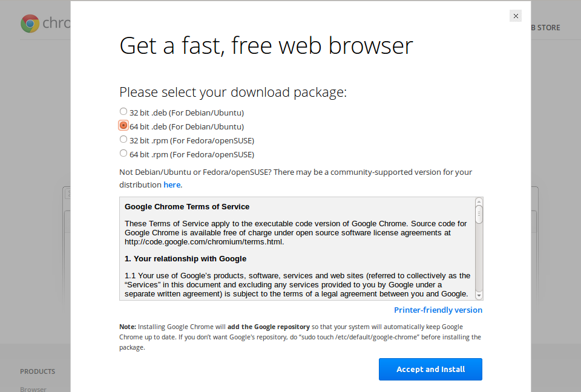
Task: Select the 32 bit .deb radio option
Action: coord(123,111)
